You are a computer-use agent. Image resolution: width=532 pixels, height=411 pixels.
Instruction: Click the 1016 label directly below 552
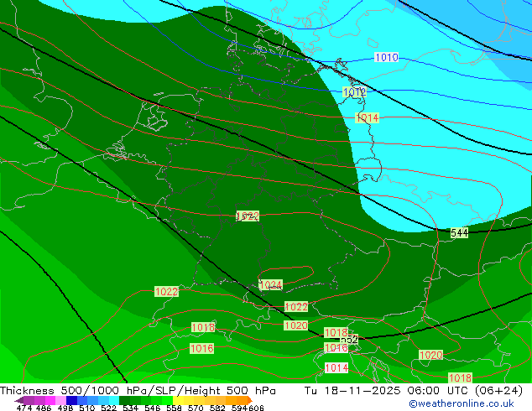[336, 347]
